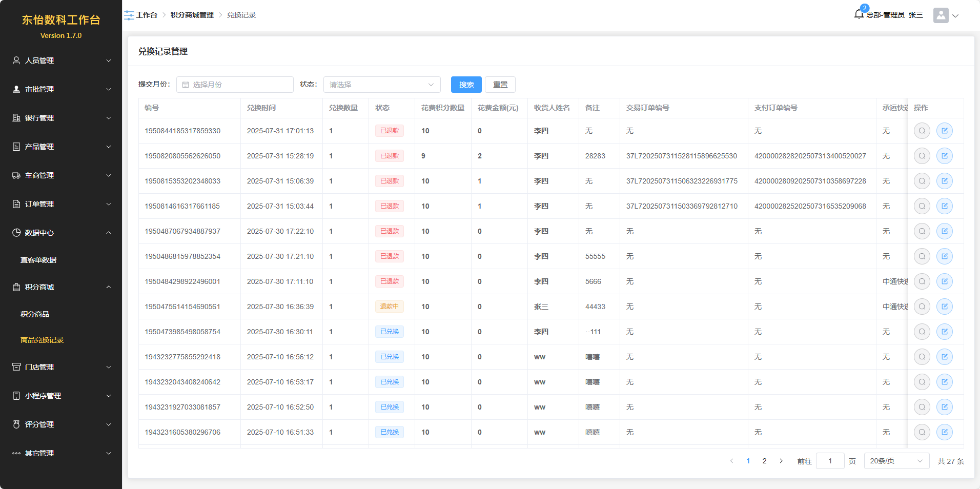Edit the record dated 2025-07-30 16:30:11

coord(944,332)
